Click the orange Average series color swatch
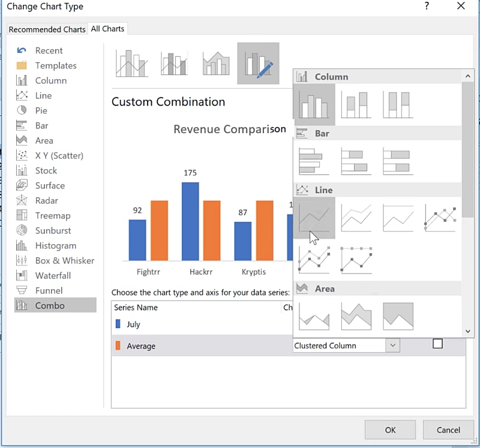The width and height of the screenshot is (480, 448). coord(118,346)
